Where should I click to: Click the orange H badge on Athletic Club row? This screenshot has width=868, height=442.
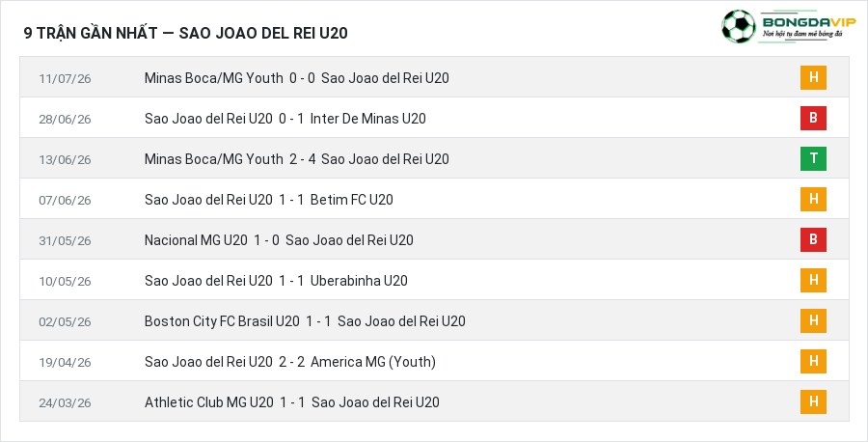pos(813,401)
